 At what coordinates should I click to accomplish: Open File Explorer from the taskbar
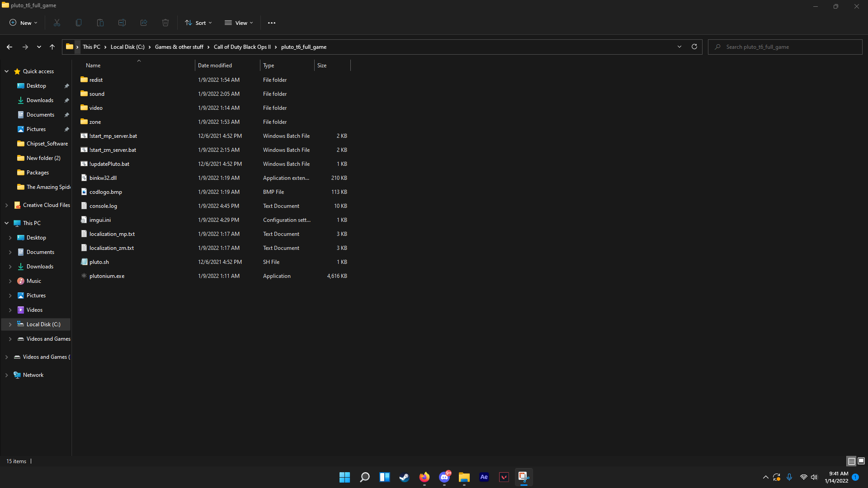pyautogui.click(x=464, y=477)
